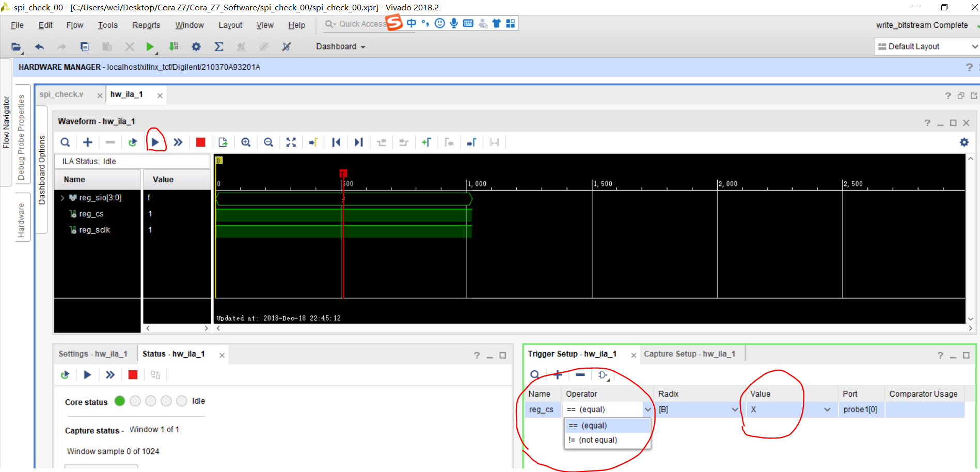Image resolution: width=980 pixels, height=472 pixels.
Task: Expand the reg_sio[3:0] signal tree
Action: [x=62, y=197]
